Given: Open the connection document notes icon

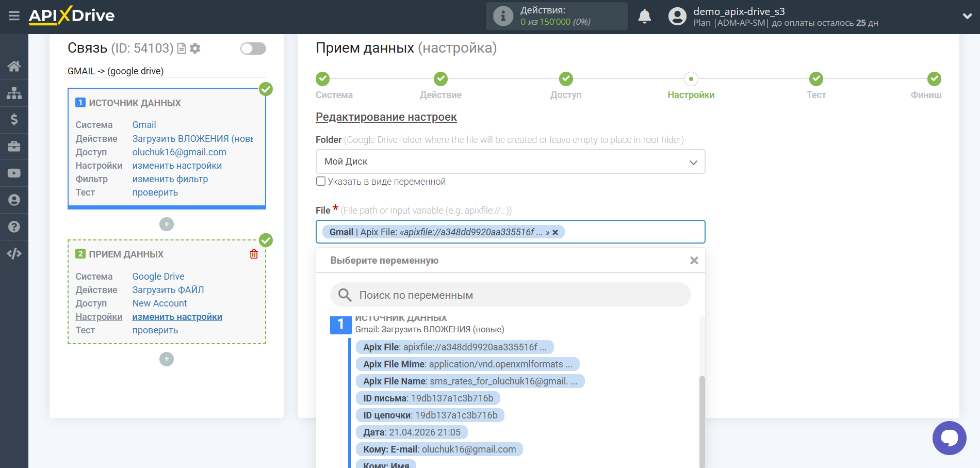Looking at the screenshot, I should [x=182, y=49].
